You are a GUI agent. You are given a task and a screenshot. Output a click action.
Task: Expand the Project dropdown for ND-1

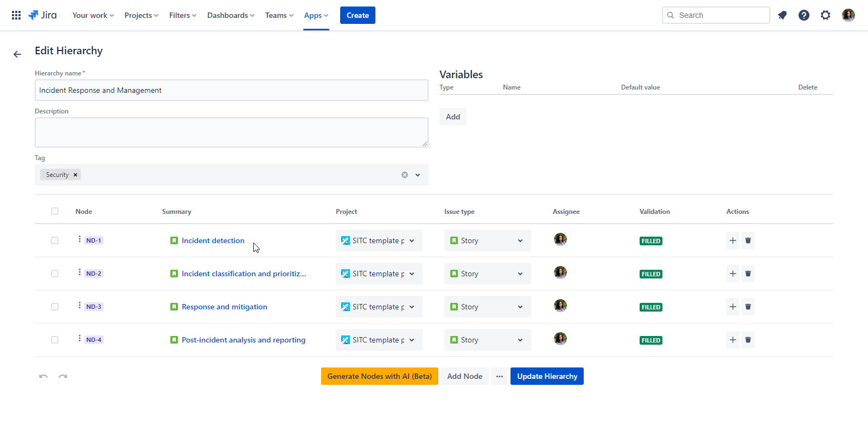tap(412, 240)
